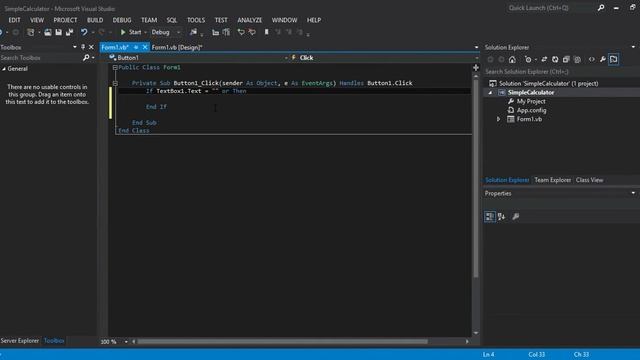Click the New Project toolbar icon
The width and height of the screenshot is (640, 360).
[x=31, y=32]
